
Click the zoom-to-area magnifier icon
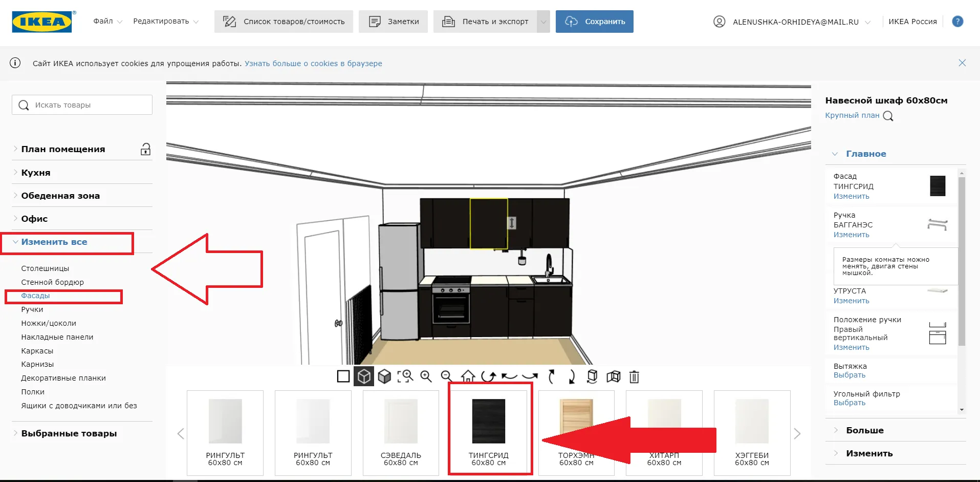click(x=405, y=377)
